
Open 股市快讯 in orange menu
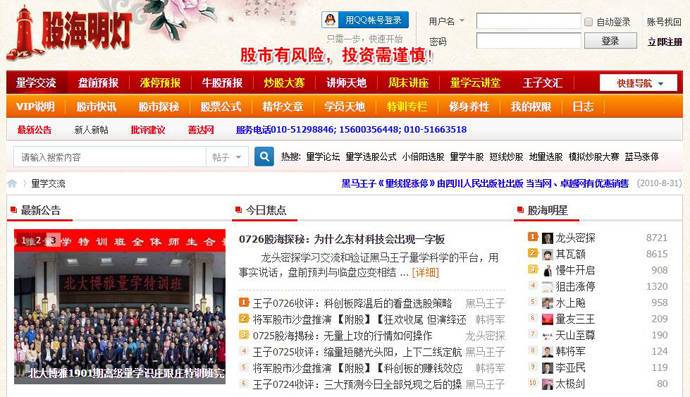(x=96, y=106)
